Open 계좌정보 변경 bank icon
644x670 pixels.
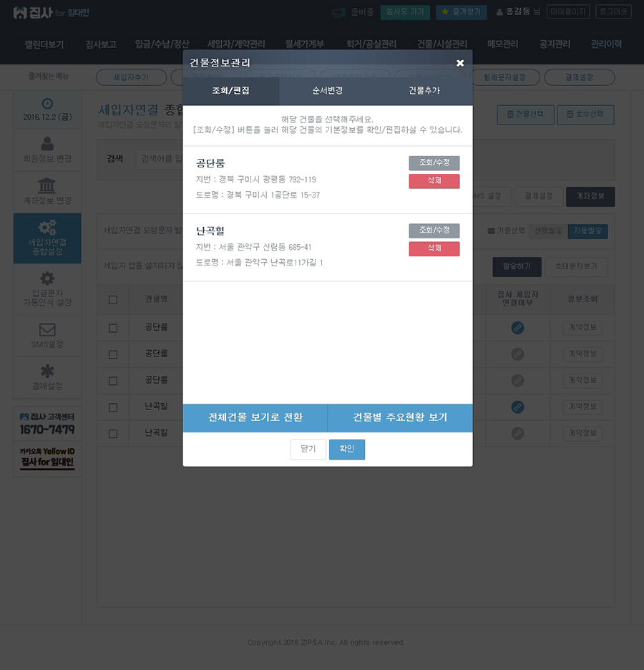47,185
